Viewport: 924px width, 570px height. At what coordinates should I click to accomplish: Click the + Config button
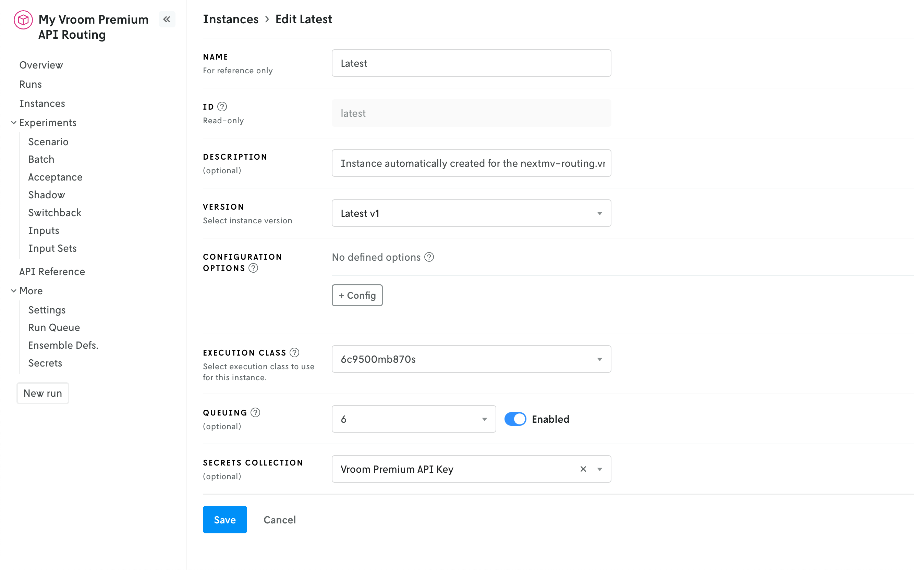(357, 295)
